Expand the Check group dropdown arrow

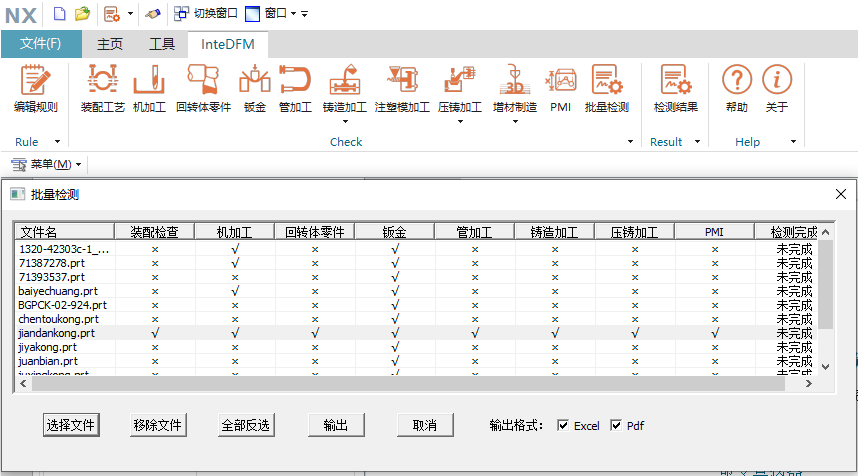(x=630, y=142)
